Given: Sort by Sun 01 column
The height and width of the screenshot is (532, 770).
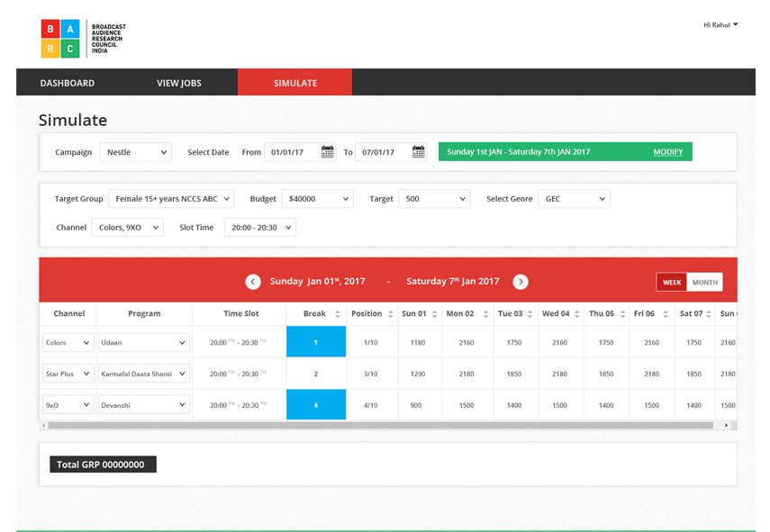Looking at the screenshot, I should click(x=434, y=314).
